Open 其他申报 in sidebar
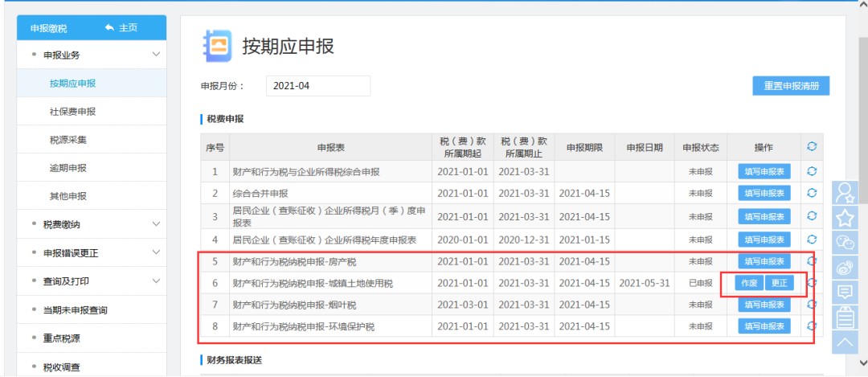The height and width of the screenshot is (377, 868). tap(92, 196)
